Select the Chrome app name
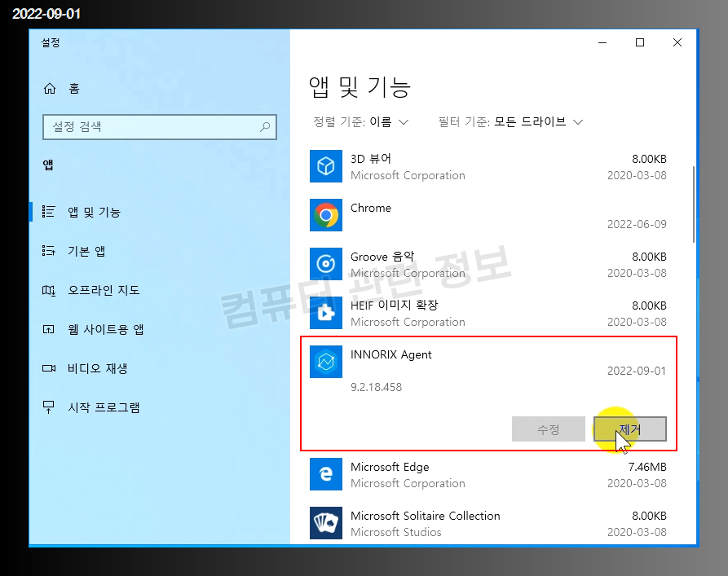The width and height of the screenshot is (728, 576). 370,208
